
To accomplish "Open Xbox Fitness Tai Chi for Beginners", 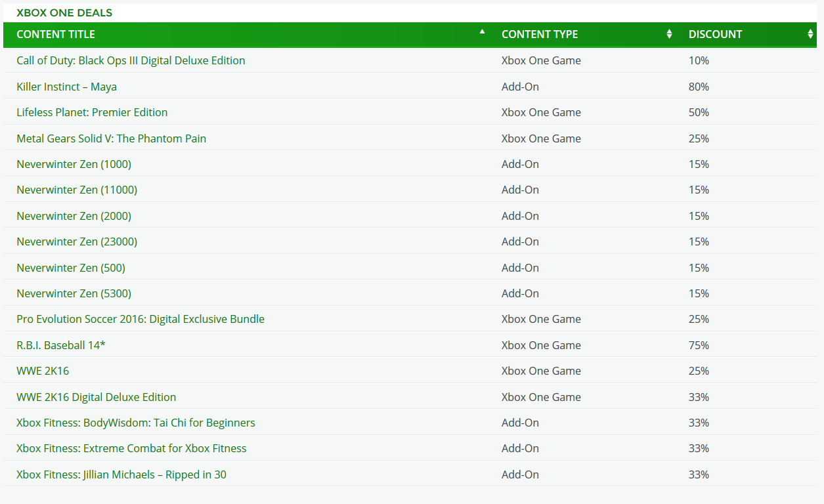I will coord(136,423).
